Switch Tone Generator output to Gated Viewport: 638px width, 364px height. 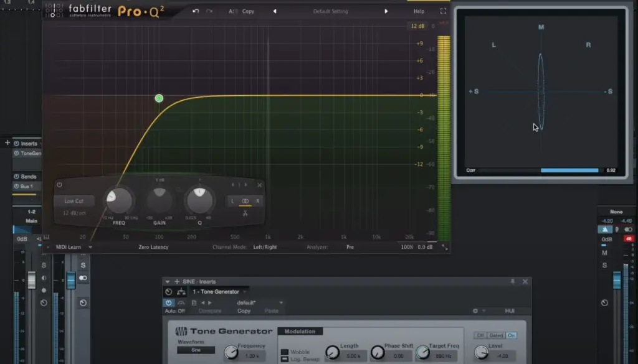tap(496, 335)
